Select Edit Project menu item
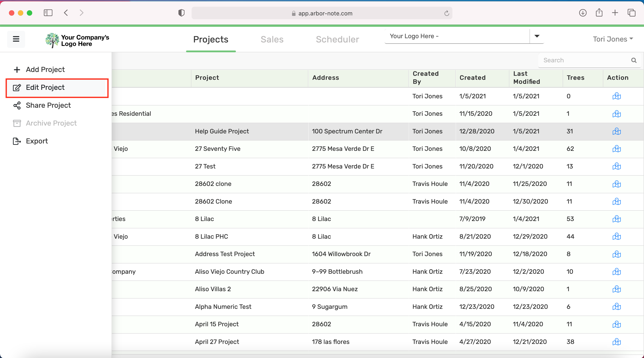The image size is (644, 358). tap(57, 87)
